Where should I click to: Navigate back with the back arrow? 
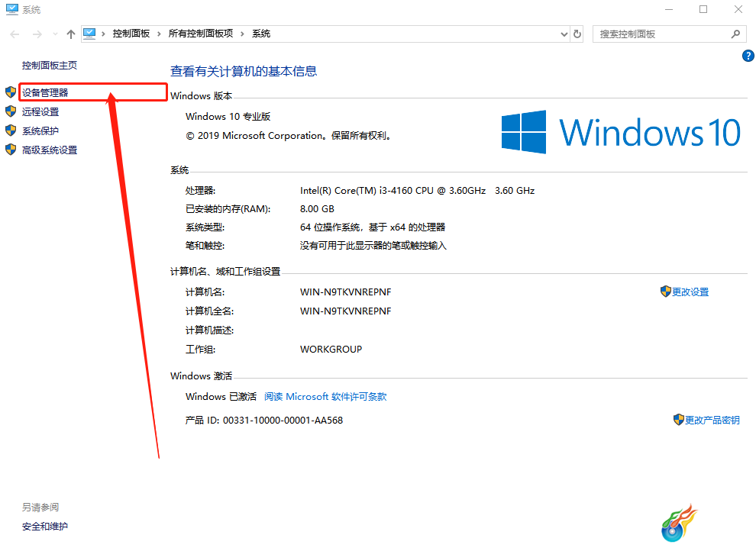click(x=15, y=34)
